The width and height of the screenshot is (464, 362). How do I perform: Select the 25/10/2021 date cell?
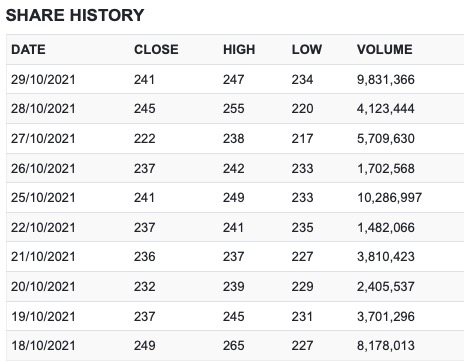(x=43, y=198)
